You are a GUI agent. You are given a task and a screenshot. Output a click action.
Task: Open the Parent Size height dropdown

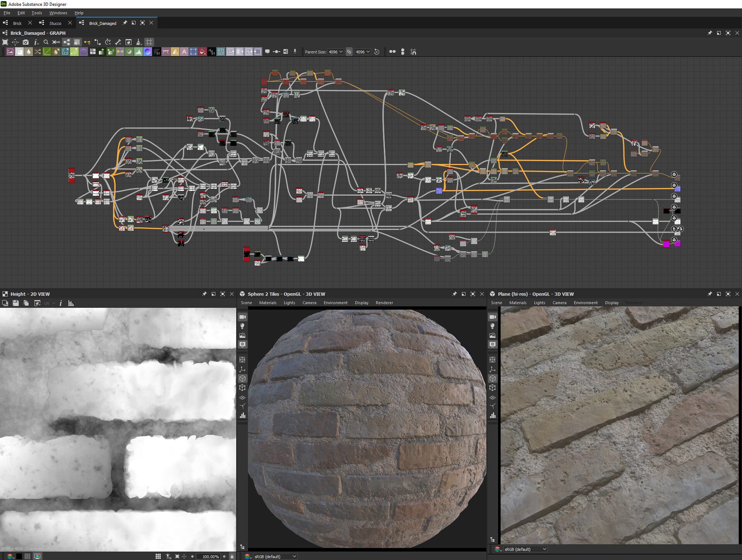[362, 52]
